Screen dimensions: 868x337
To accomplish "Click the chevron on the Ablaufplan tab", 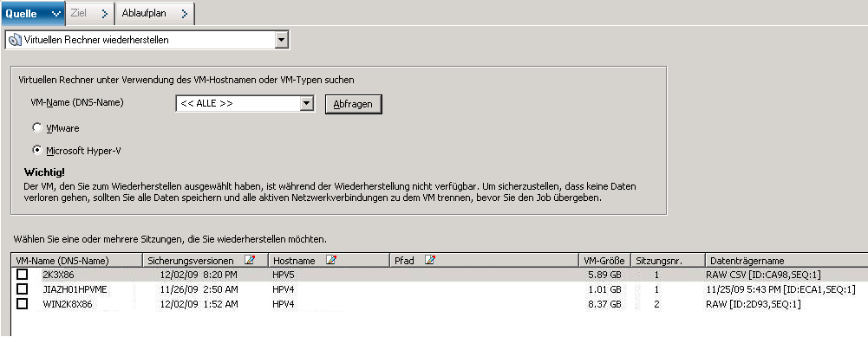I will [x=185, y=15].
